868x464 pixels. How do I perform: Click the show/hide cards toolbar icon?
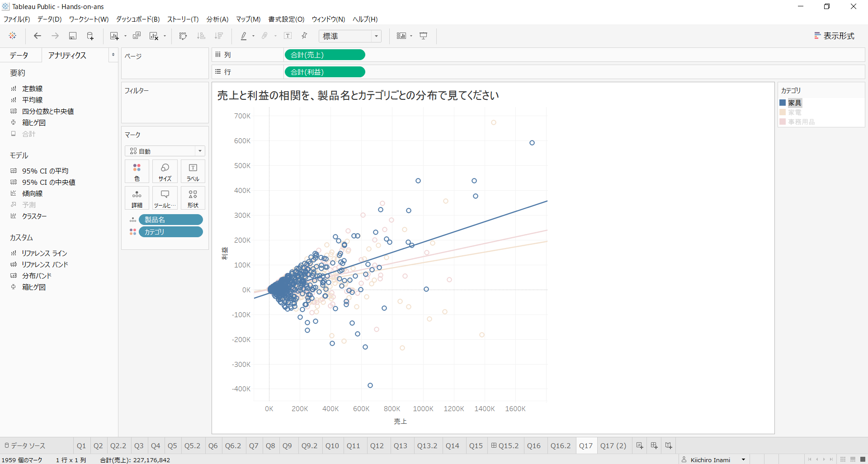click(x=401, y=36)
